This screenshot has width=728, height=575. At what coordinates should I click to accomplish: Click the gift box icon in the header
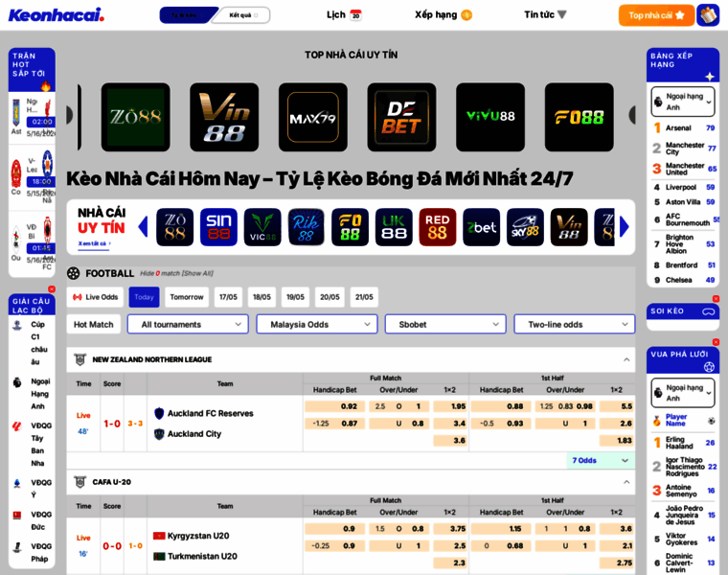click(708, 15)
